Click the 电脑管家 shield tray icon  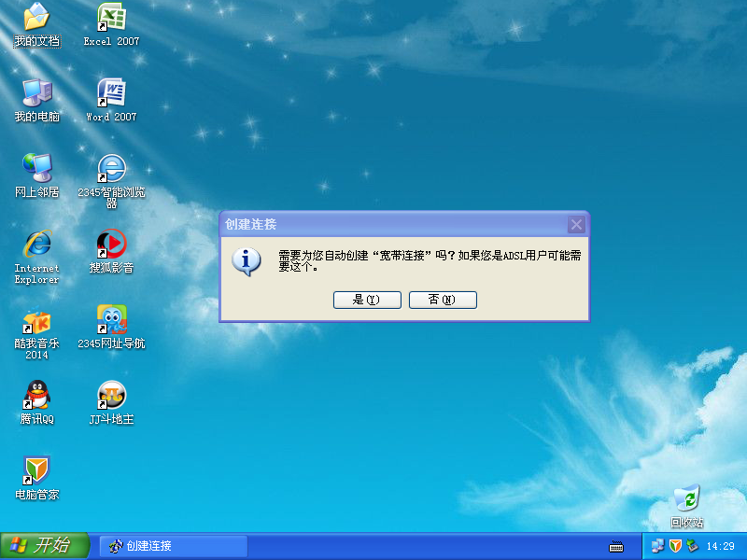(675, 546)
